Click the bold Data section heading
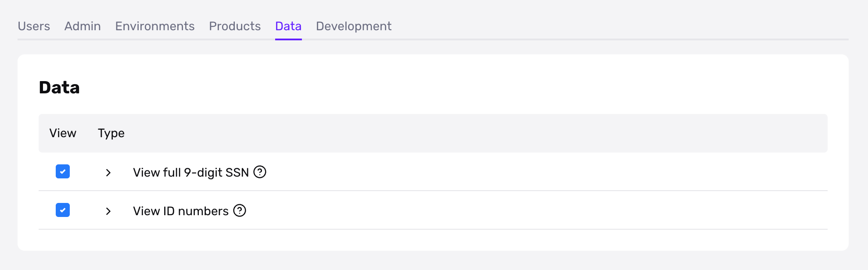This screenshot has height=270, width=868. pos(59,87)
